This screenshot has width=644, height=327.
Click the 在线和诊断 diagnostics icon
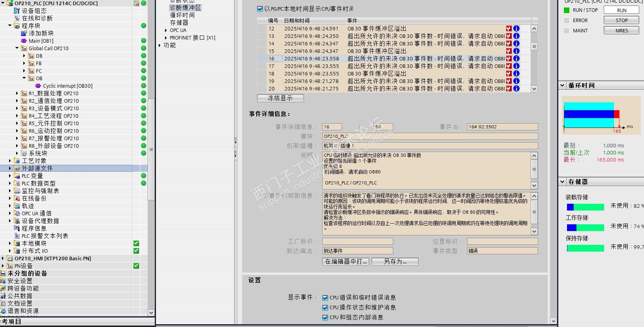pos(17,18)
